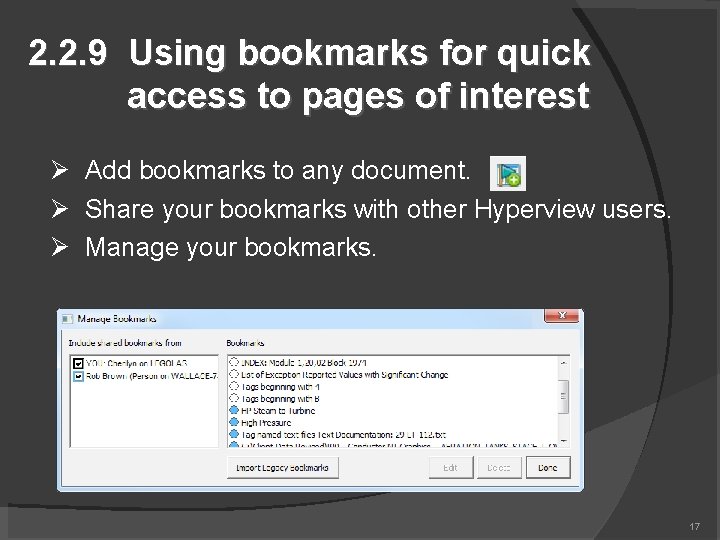This screenshot has height=540, width=720.
Task: Click the Manage your bookmarks bullet text
Action: 231,248
